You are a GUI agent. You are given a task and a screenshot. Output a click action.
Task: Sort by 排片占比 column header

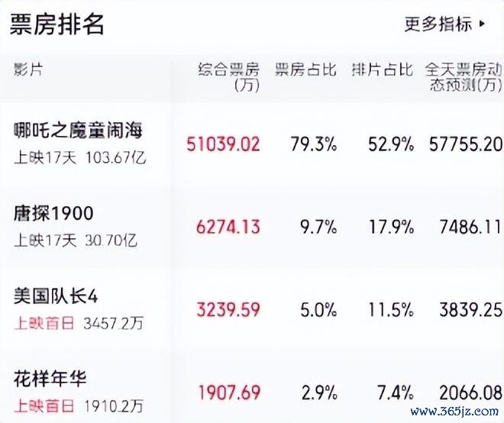click(x=382, y=69)
